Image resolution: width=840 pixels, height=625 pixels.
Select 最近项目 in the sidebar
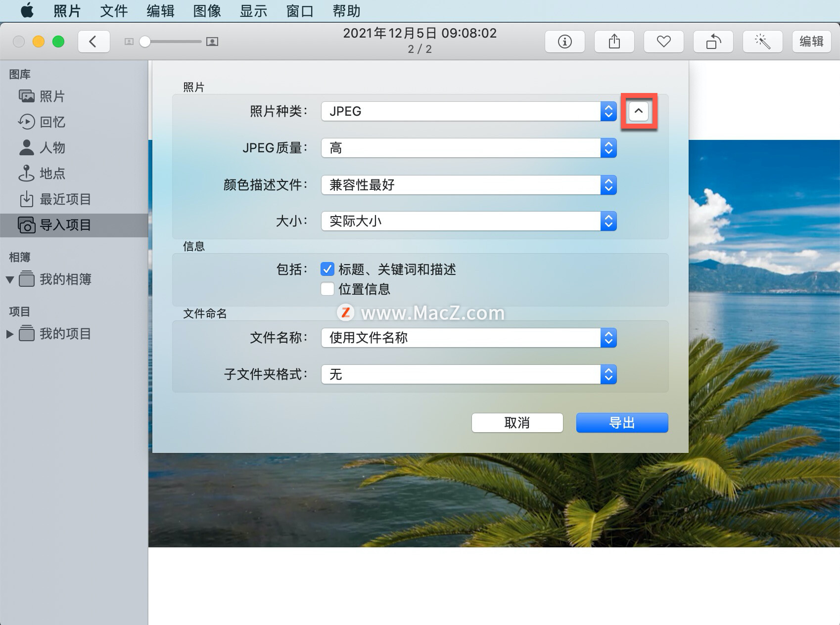pyautogui.click(x=64, y=199)
